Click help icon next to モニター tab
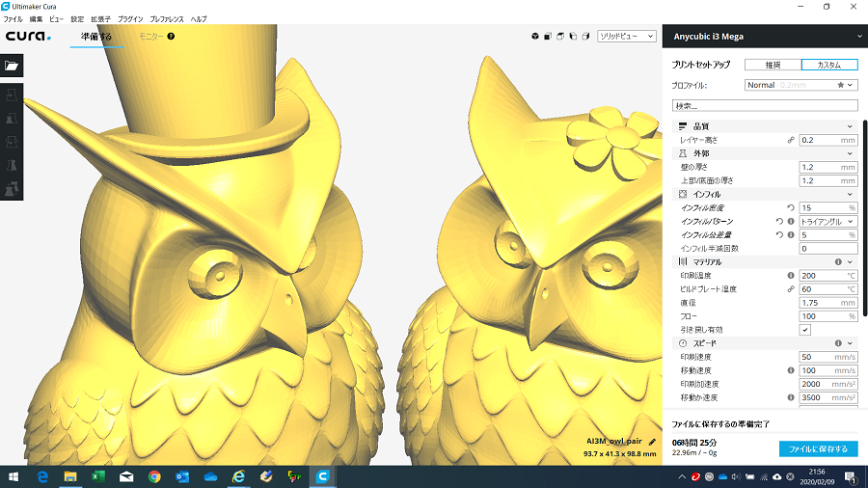The image size is (868, 488). click(171, 36)
